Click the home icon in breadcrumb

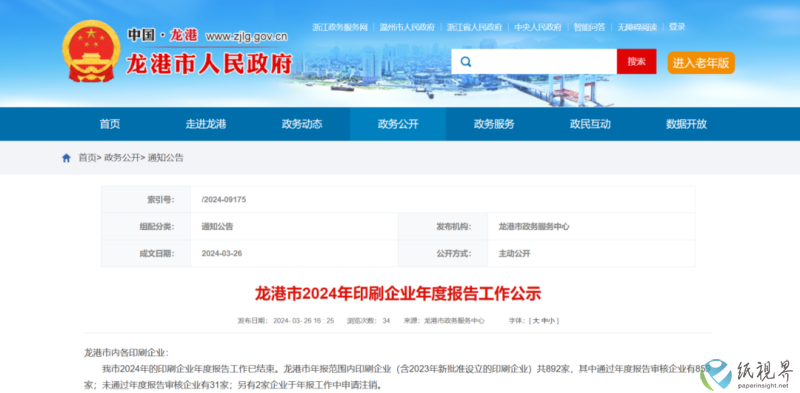[66, 158]
